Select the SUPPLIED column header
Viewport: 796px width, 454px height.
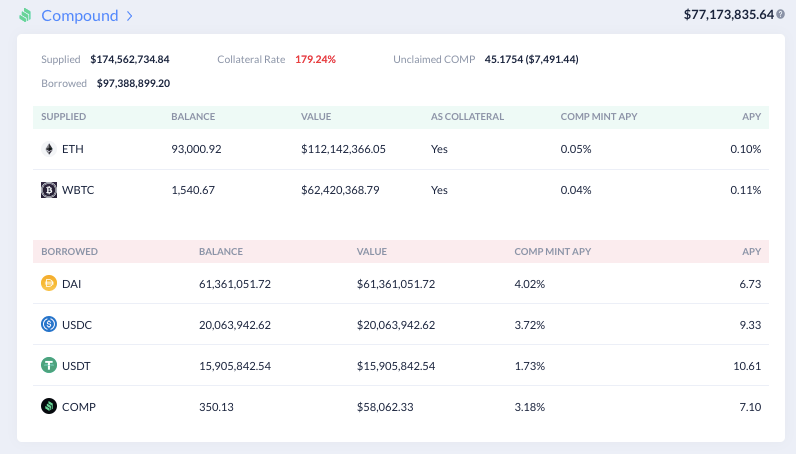tap(63, 117)
